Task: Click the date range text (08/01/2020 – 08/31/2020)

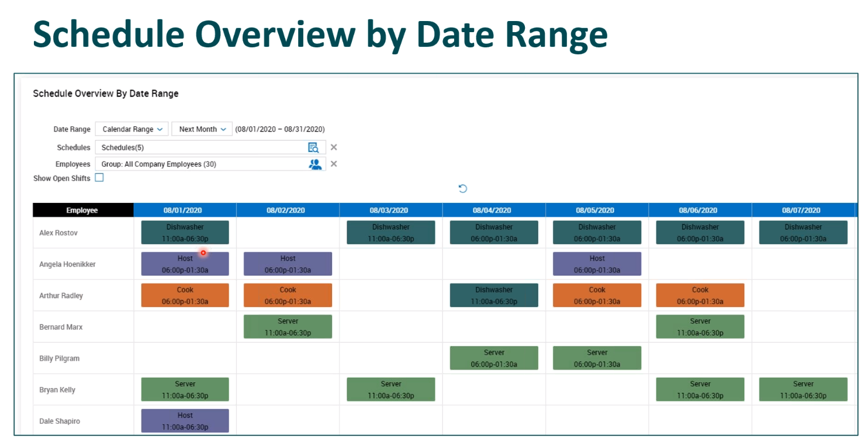Action: coord(280,129)
